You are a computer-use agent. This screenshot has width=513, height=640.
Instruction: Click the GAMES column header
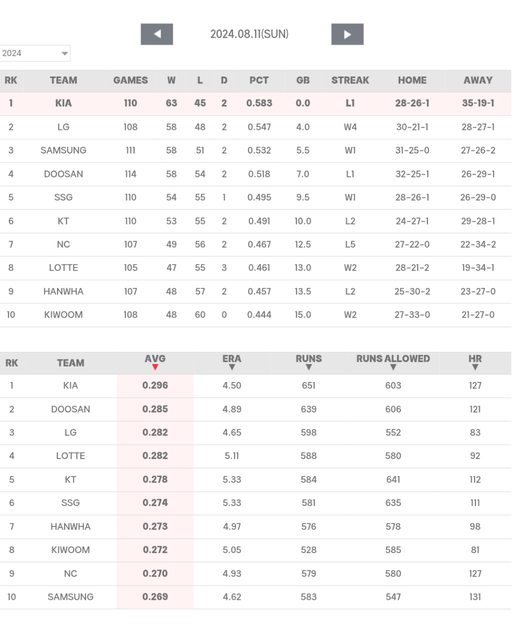click(131, 80)
